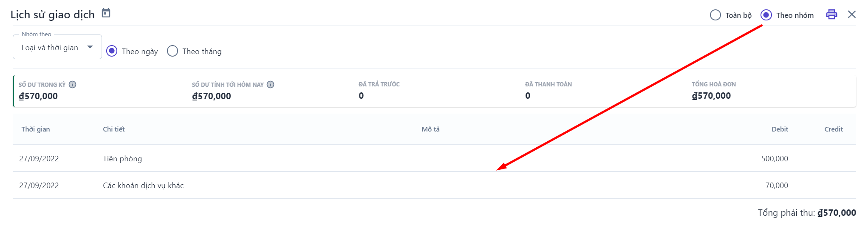Close the transaction history panel

point(851,14)
